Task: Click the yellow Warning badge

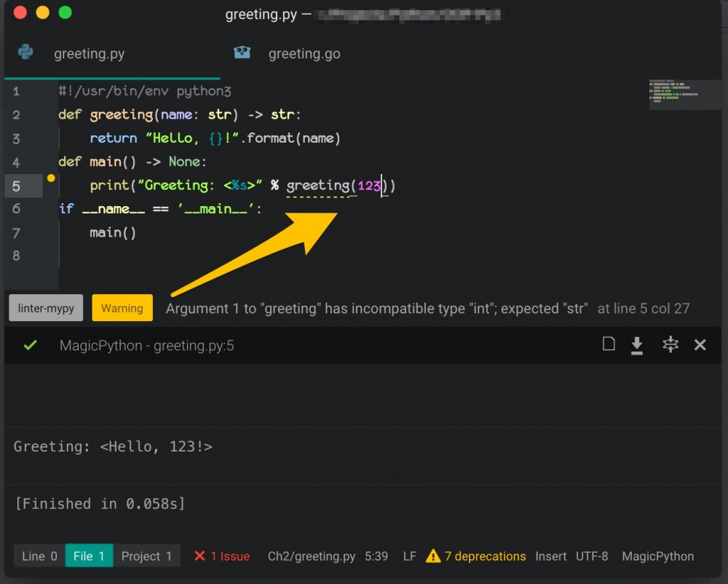Action: click(x=122, y=308)
